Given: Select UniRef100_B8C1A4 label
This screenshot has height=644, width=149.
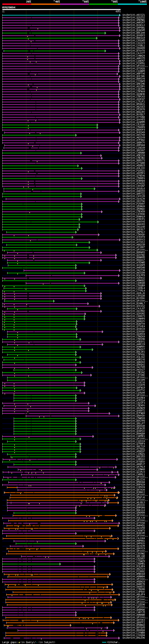Looking at the screenshot, I should [x=133, y=33].
